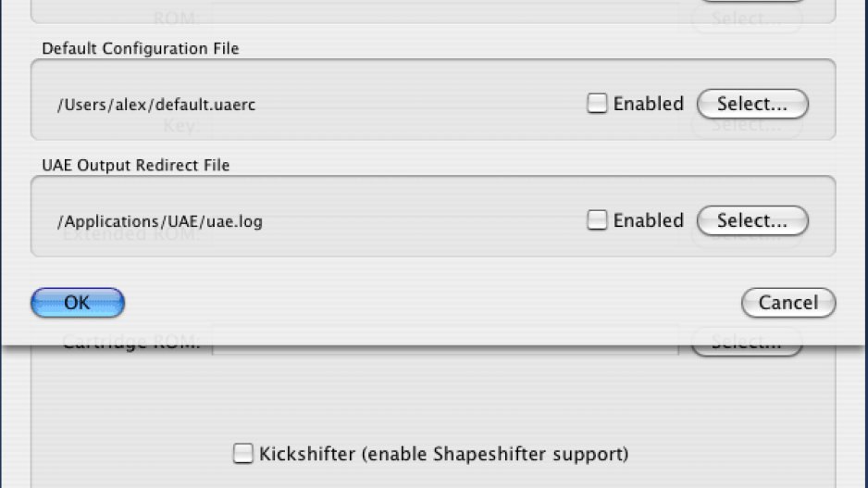Screen dimensions: 868x488
Task: Click the UAE Output Redirect File heading
Action: pos(136,165)
